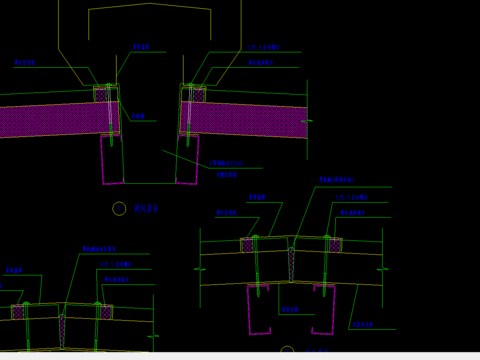Select right small hatched block, right detail

335,245
